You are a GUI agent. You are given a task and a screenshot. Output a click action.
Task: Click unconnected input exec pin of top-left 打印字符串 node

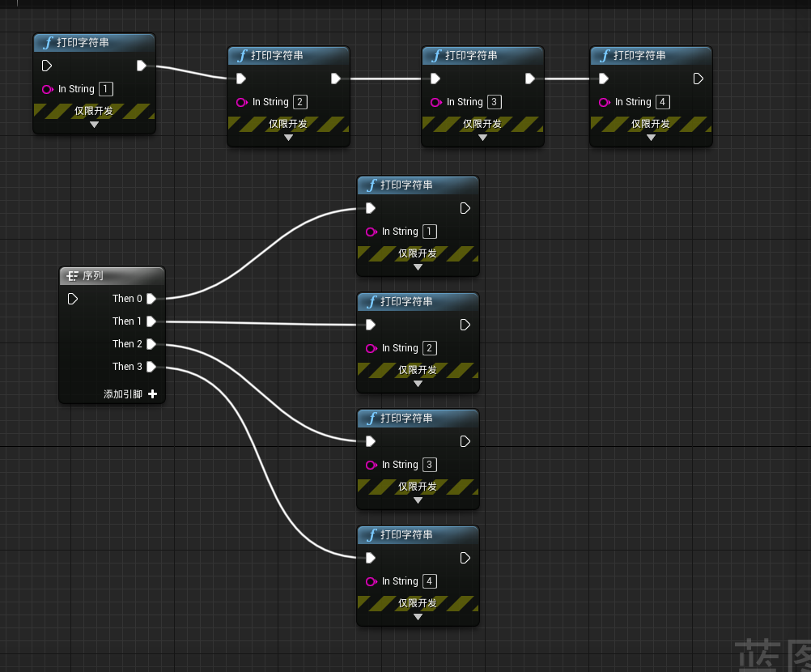(x=47, y=66)
